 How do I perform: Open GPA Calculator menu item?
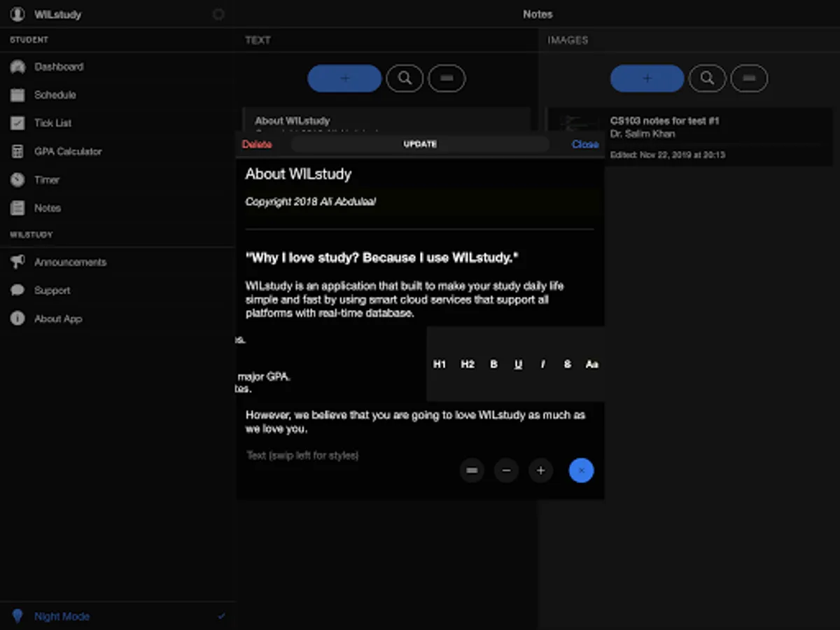point(118,152)
